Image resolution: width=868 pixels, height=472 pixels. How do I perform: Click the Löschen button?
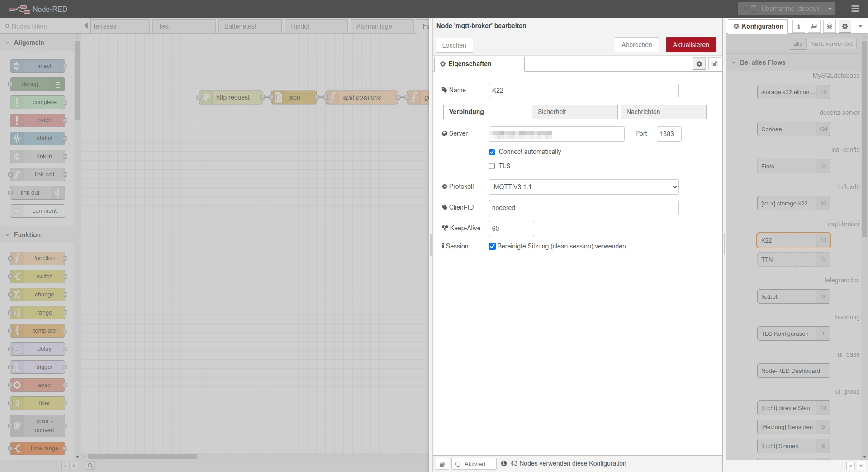point(454,45)
